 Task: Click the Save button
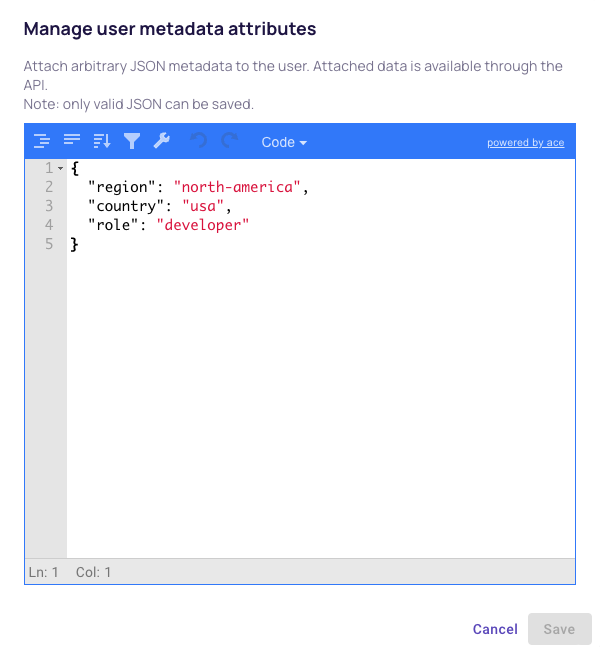pos(560,629)
